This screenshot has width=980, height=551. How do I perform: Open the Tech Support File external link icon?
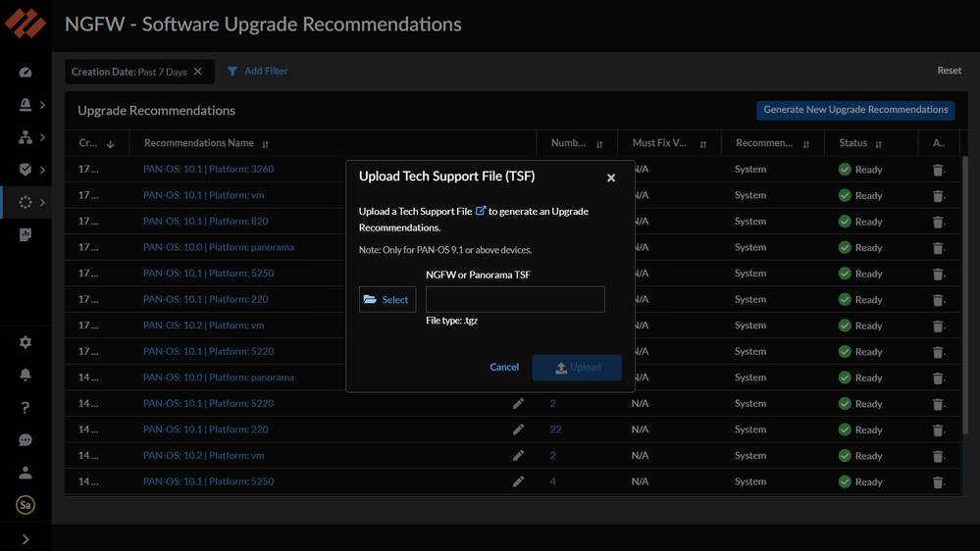(481, 211)
